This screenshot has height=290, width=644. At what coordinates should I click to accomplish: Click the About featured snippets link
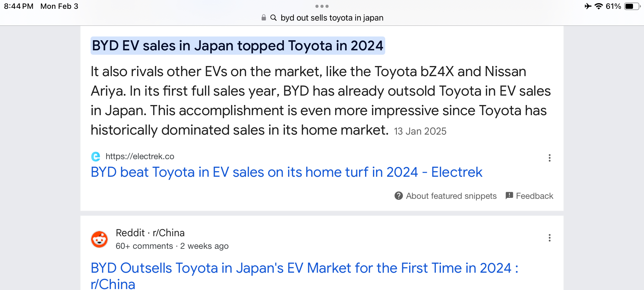pos(451,196)
